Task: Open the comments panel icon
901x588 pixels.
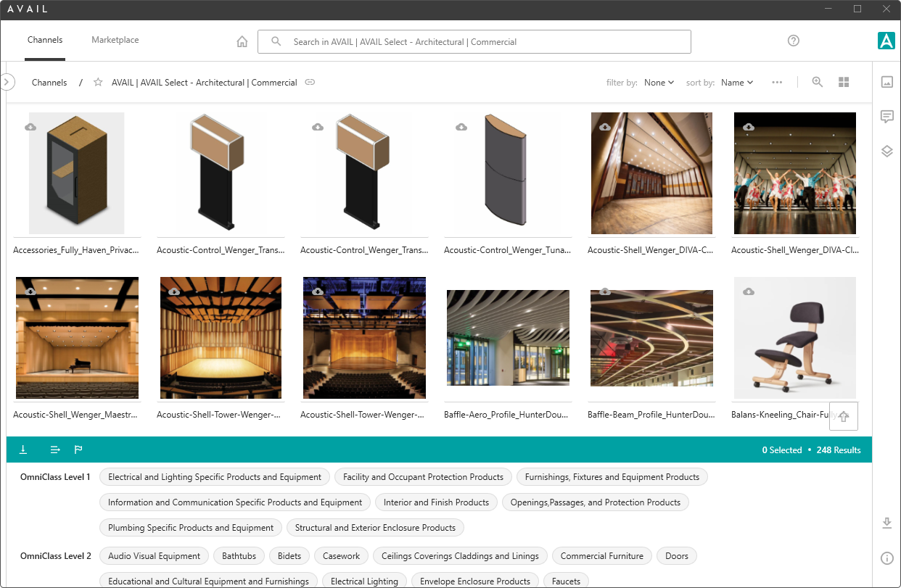Action: (x=886, y=117)
